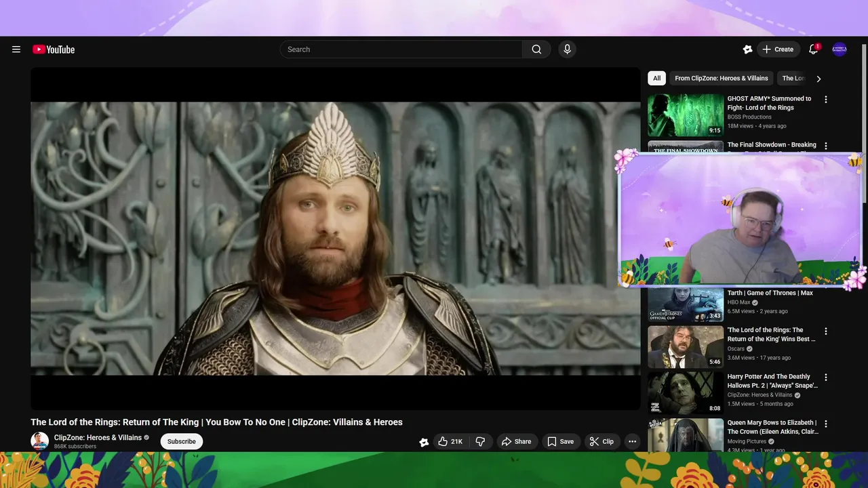Screen dimensions: 868x488
Task: Click the 'You Bow To No One' video title
Action: point(216,422)
